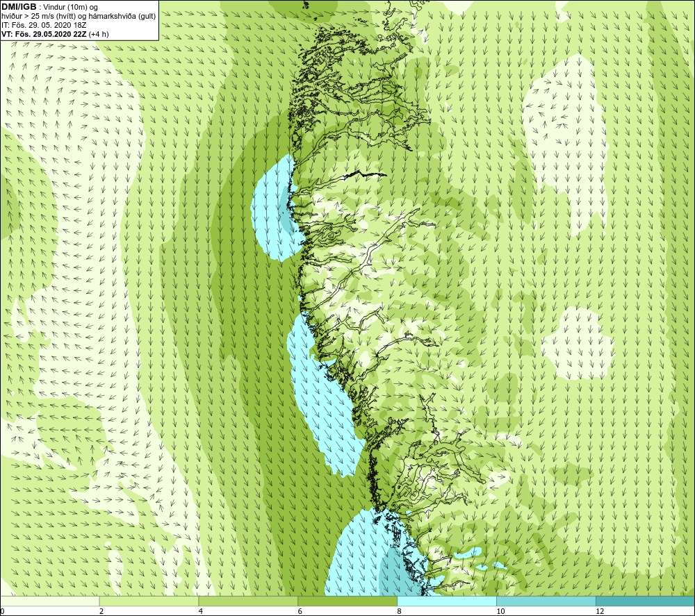Click the 10–12 m/s cyan legend swatch

(546, 601)
